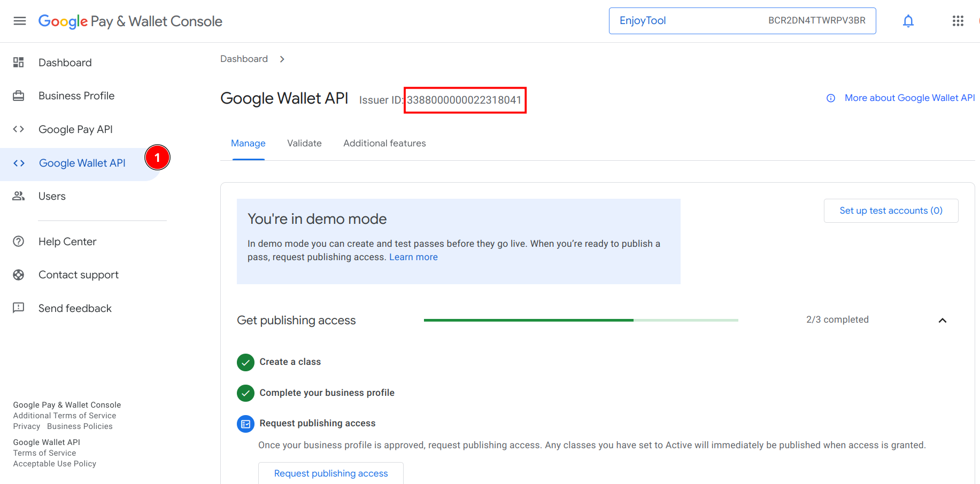Click the green check next to Complete your business profile
Viewport: 980px width, 484px height.
pyautogui.click(x=245, y=393)
